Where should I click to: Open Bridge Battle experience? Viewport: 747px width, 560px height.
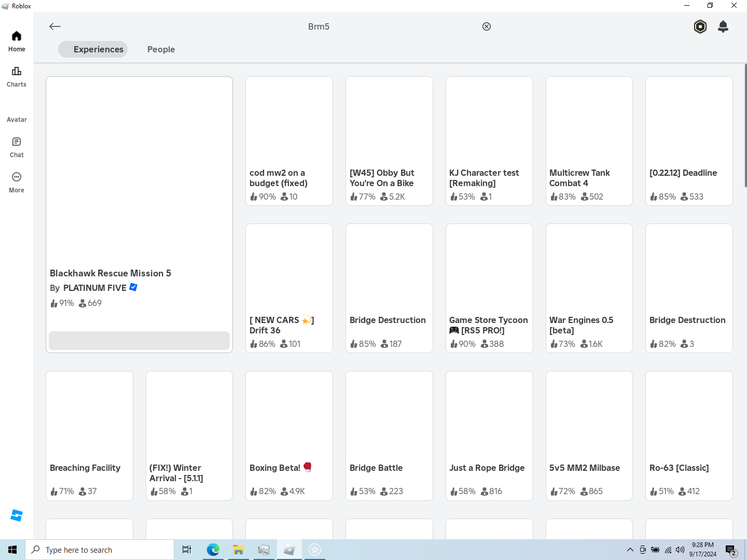389,436
